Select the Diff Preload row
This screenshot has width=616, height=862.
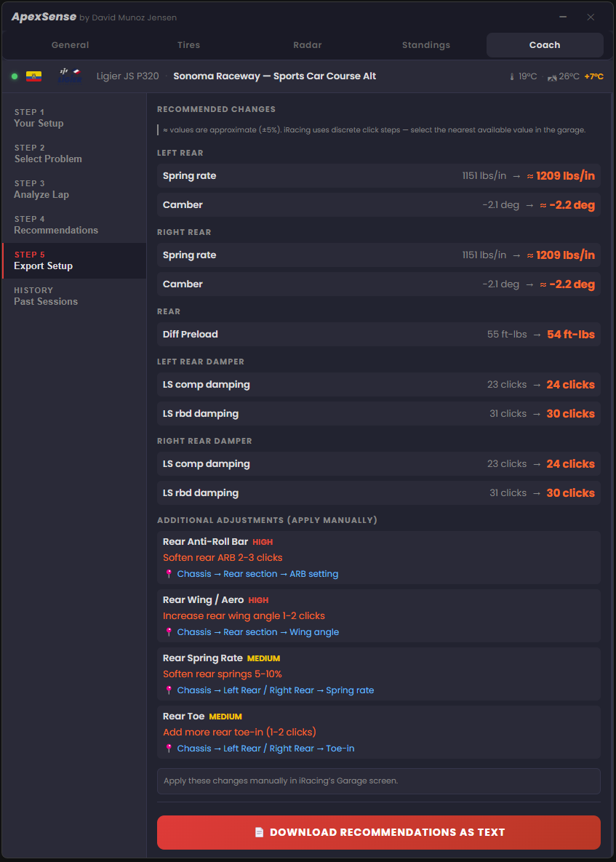378,334
